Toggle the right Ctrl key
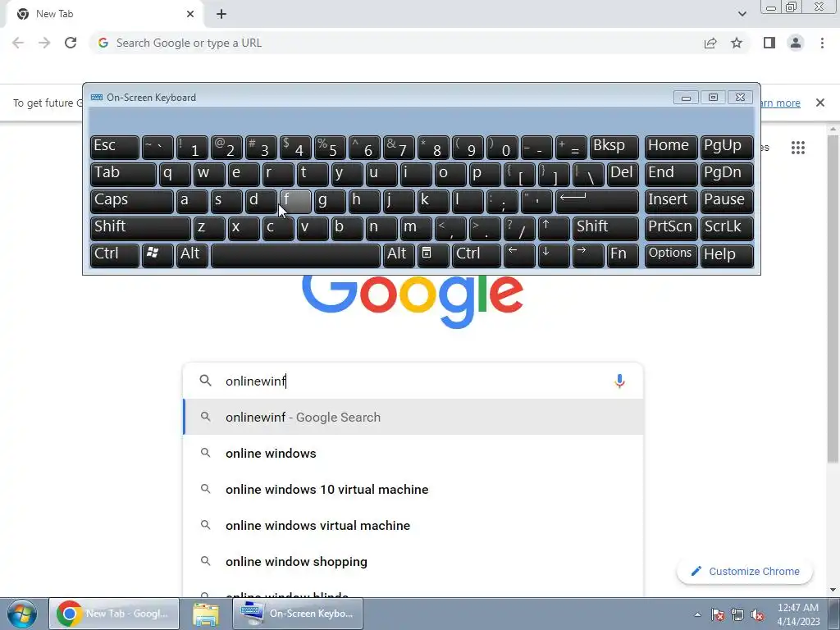The width and height of the screenshot is (840, 630). (x=477, y=254)
